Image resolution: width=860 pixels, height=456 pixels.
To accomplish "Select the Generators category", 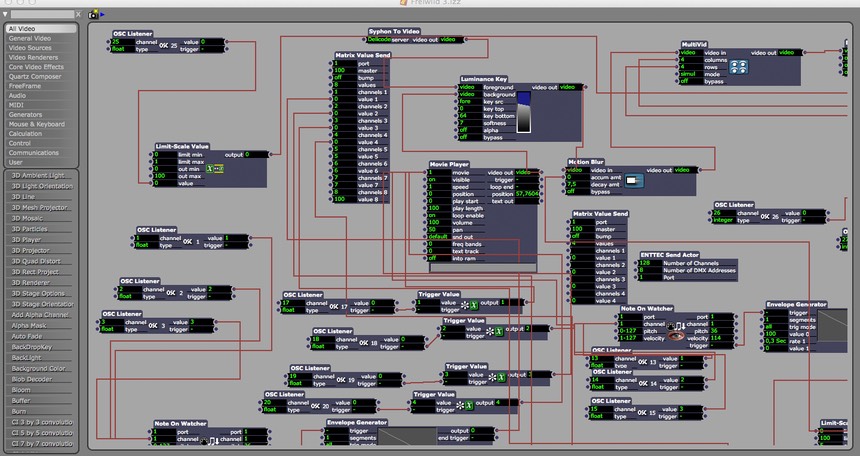I will click(x=26, y=114).
